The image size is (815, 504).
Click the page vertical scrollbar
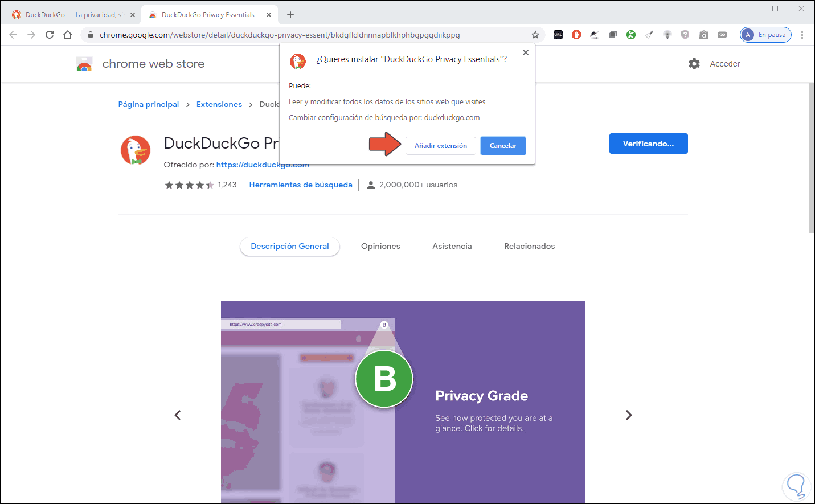(x=811, y=158)
